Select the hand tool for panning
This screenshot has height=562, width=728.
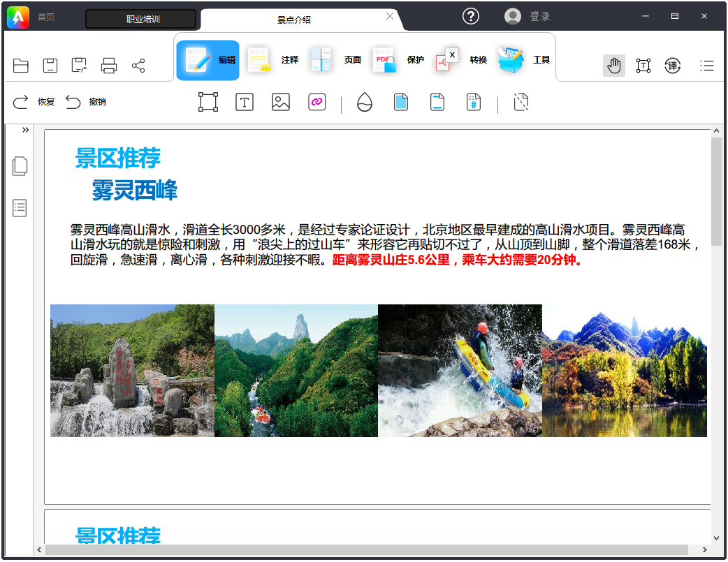(x=613, y=65)
